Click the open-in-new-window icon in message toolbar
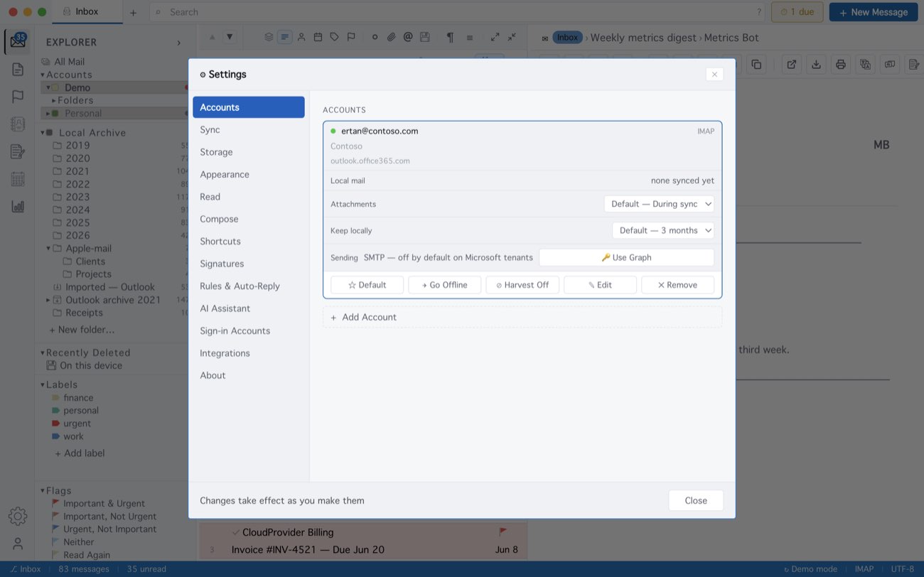This screenshot has width=924, height=577. tap(791, 65)
